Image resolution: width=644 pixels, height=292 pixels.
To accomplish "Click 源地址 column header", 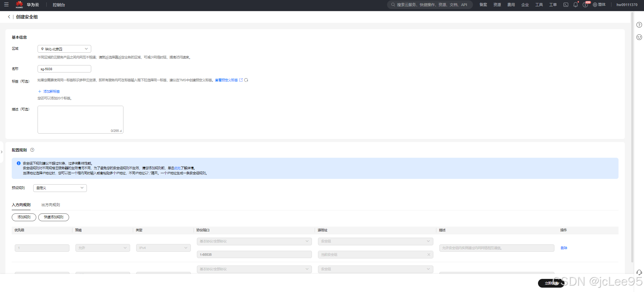I will (323, 230).
